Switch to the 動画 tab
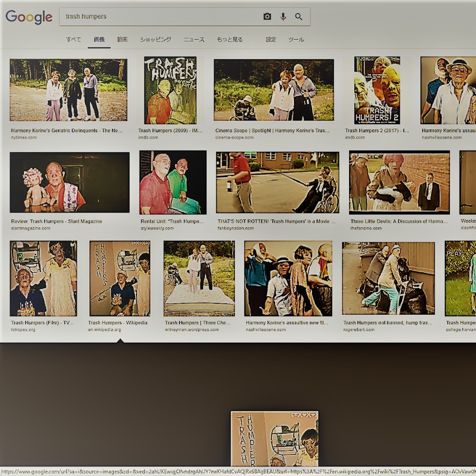Image resolution: width=476 pixels, height=476 pixels. tap(122, 39)
